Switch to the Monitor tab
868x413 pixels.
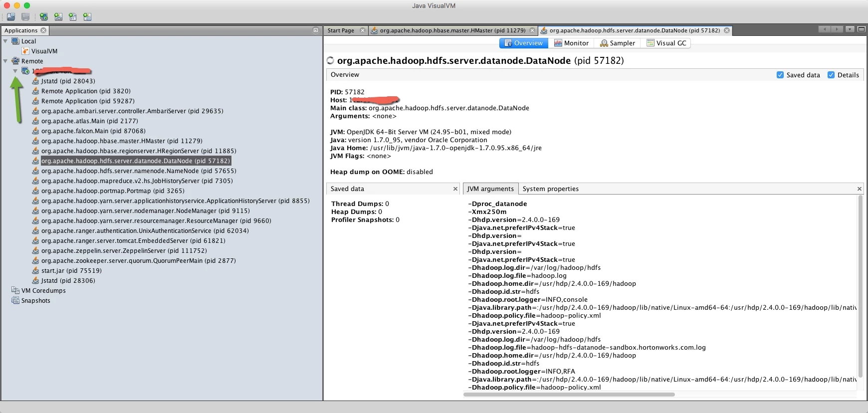[x=571, y=43]
